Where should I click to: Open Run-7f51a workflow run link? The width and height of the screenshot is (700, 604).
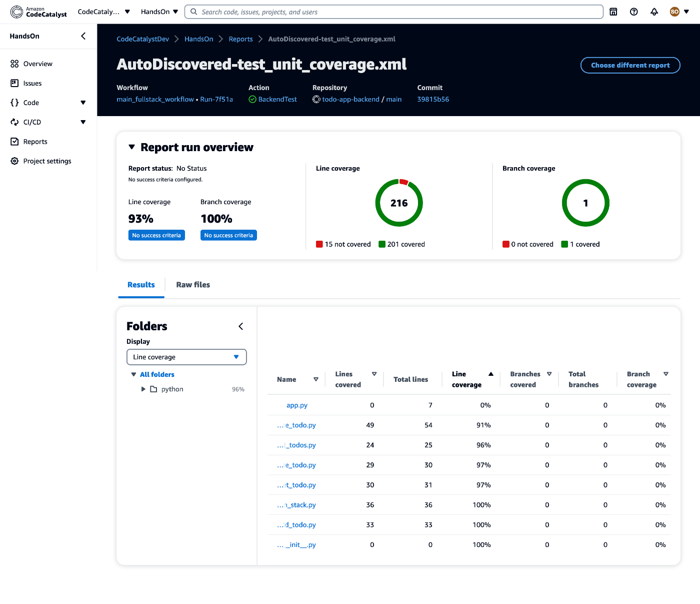216,100
